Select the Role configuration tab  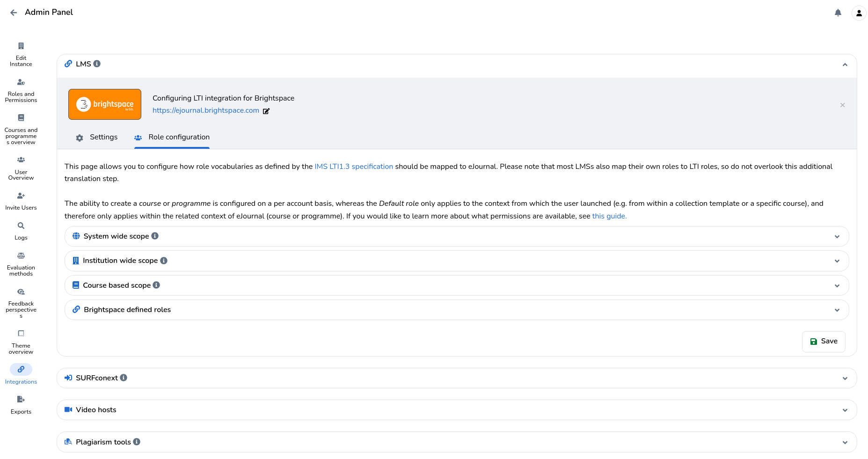pyautogui.click(x=172, y=137)
